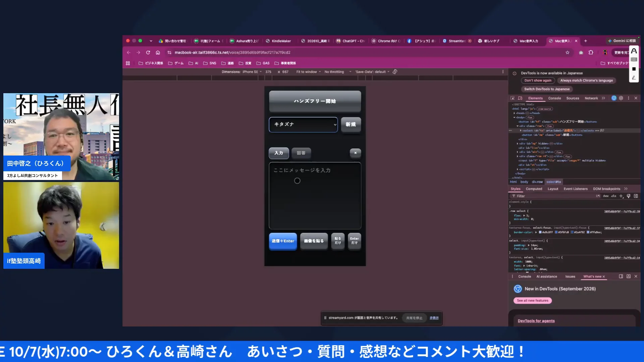The width and height of the screenshot is (644, 362).
Task: Select the DevTools inspect element picker icon
Action: click(513, 98)
